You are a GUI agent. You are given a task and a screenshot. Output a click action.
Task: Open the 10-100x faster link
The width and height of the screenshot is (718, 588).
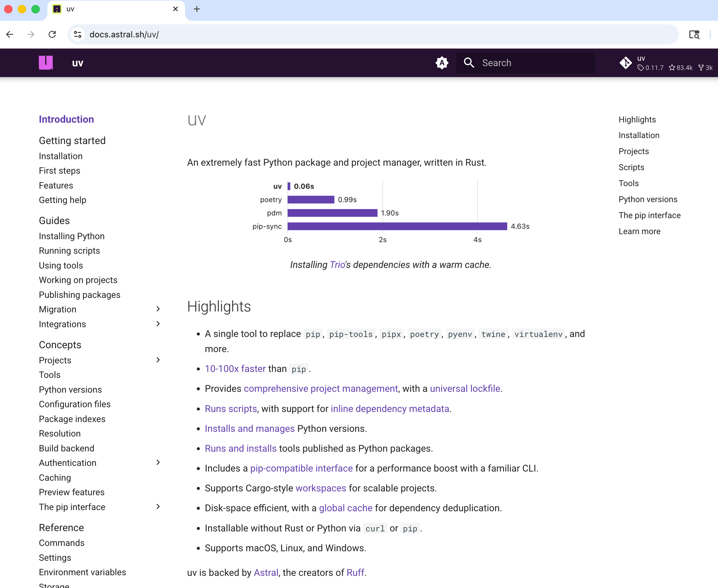click(x=235, y=368)
